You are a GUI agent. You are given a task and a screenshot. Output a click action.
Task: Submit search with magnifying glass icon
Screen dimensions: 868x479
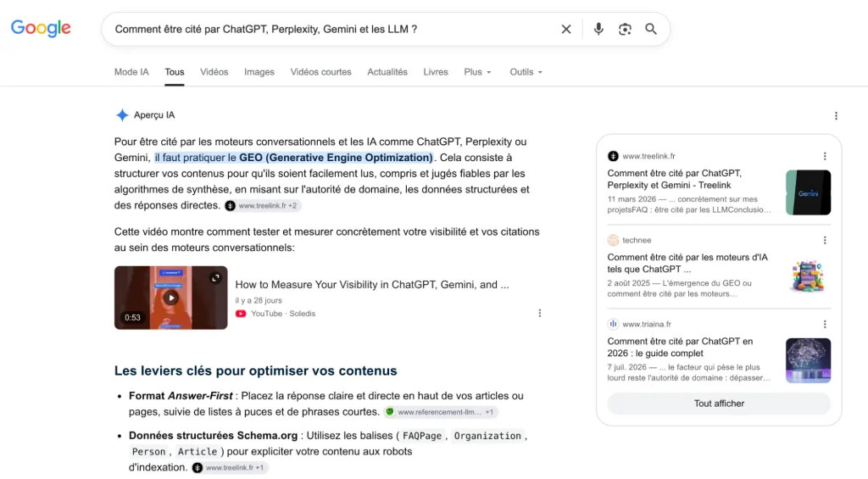pos(651,29)
